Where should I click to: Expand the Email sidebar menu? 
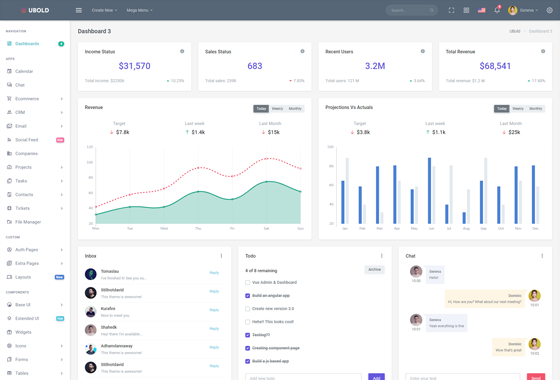35,126
